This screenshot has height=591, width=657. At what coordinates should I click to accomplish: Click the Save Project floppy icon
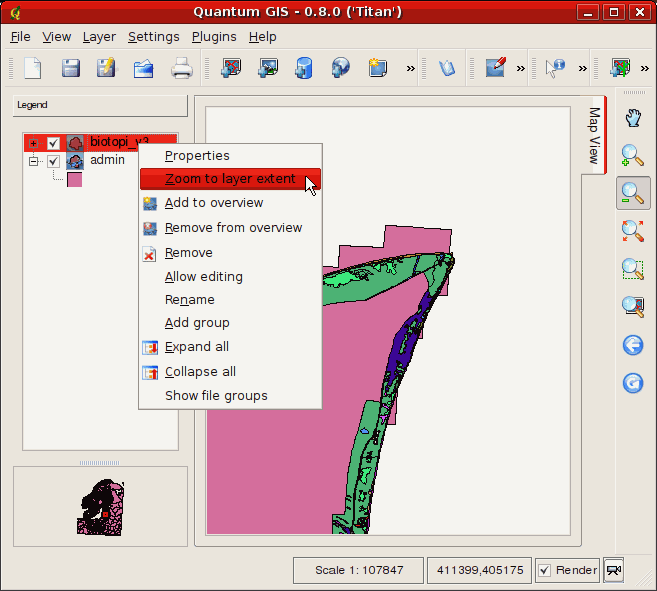tap(70, 68)
